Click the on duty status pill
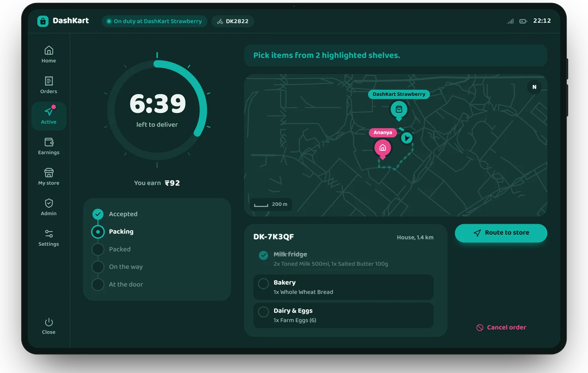Viewport: 588px width, 373px height. (154, 21)
